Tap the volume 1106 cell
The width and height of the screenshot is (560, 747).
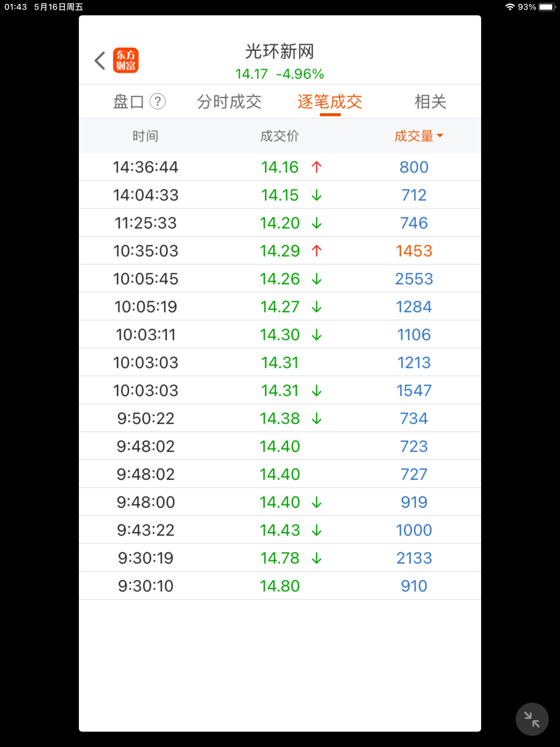(414, 335)
